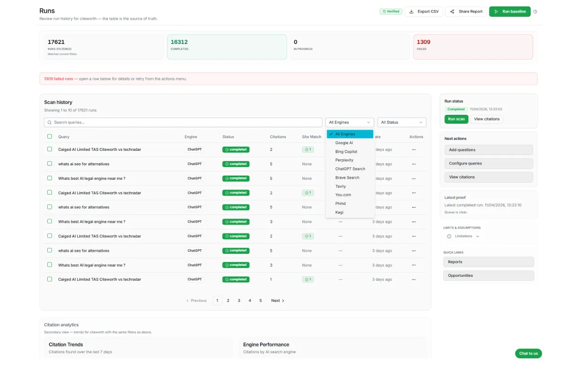The image size is (588, 368).
Task: Select the checked All Engines option
Action: coord(350,134)
